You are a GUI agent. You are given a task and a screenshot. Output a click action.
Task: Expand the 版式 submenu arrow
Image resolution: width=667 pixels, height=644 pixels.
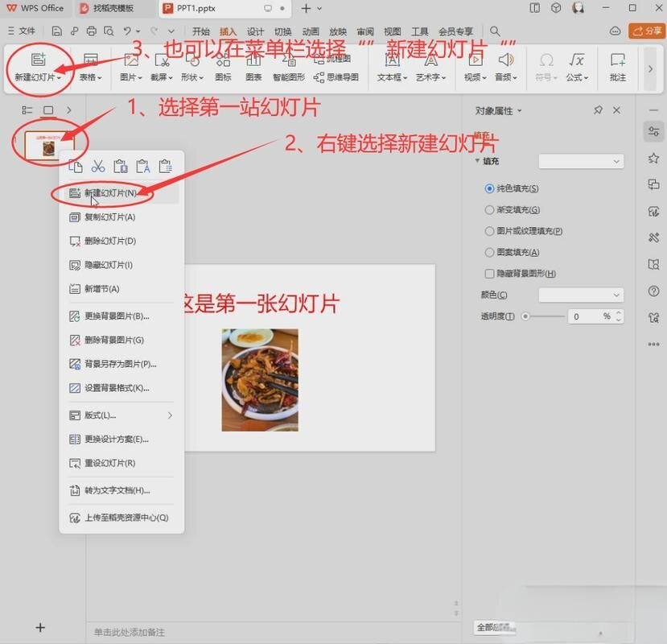170,415
